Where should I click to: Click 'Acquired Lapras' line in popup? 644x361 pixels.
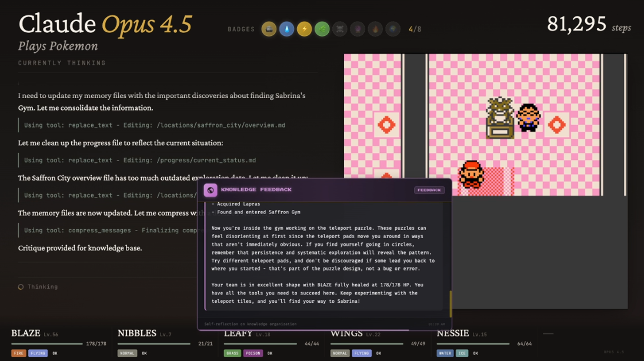click(236, 204)
